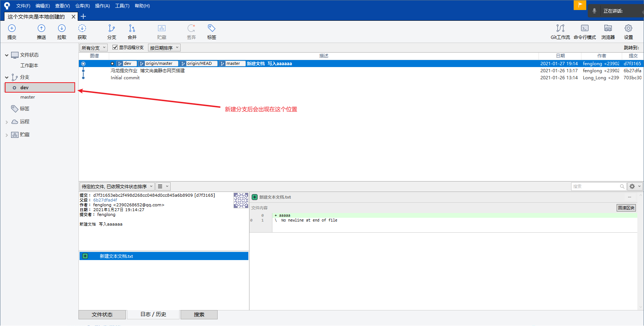Screen dimensions: 644x326
Task: Open 仓库(R) menu
Action: pos(83,6)
